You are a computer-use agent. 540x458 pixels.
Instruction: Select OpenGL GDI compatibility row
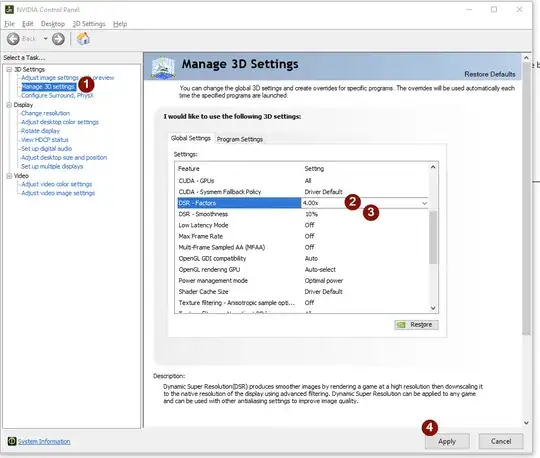click(x=302, y=258)
